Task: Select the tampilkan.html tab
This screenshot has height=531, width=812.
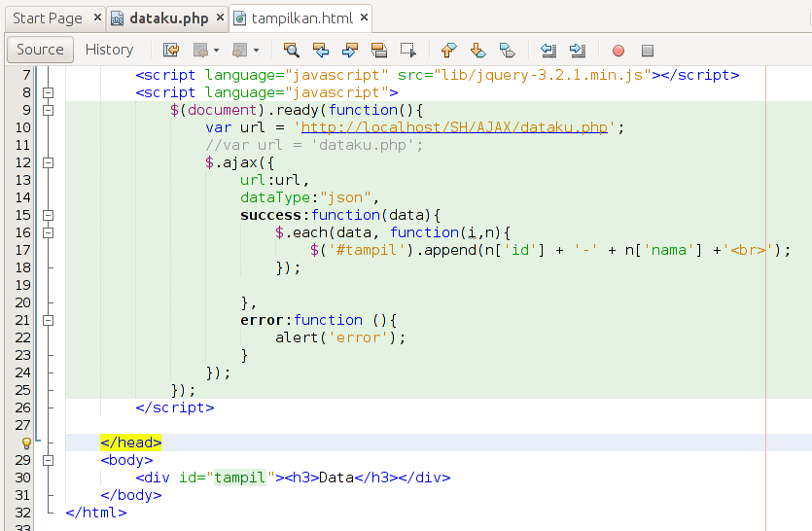Action: click(301, 18)
